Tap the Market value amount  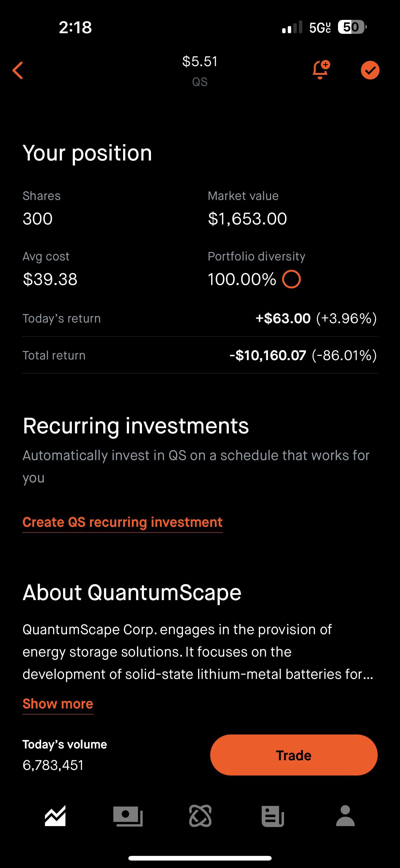click(x=247, y=219)
